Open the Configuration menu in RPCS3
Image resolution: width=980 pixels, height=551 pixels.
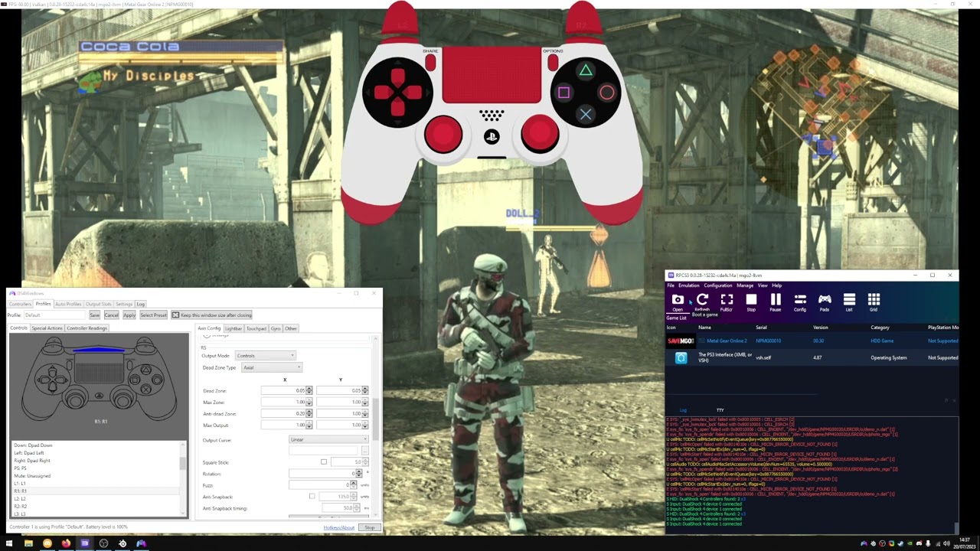718,285
